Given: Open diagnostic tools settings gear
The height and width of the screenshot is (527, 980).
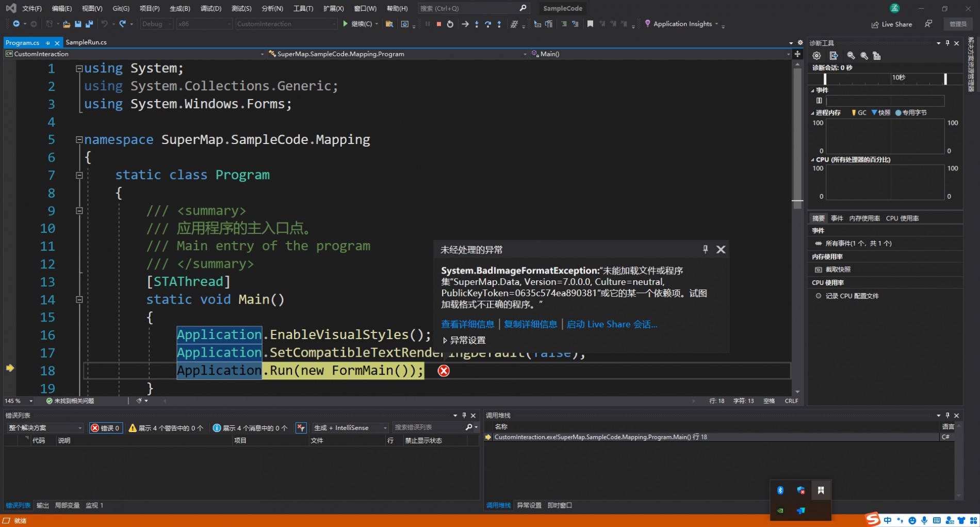Looking at the screenshot, I should (816, 56).
